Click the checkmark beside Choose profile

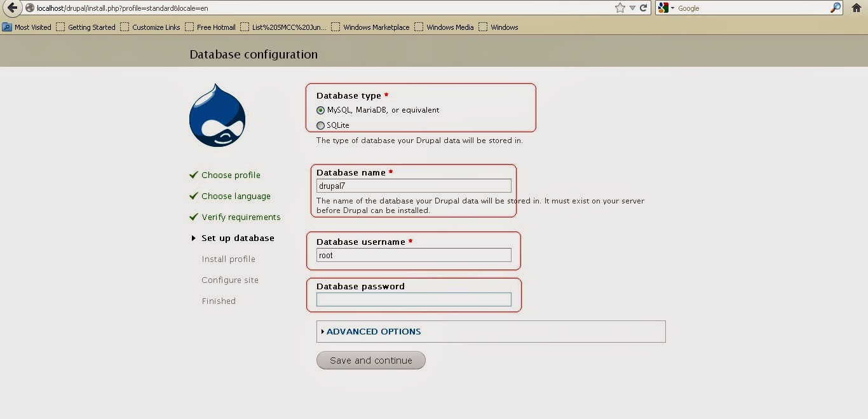click(194, 175)
